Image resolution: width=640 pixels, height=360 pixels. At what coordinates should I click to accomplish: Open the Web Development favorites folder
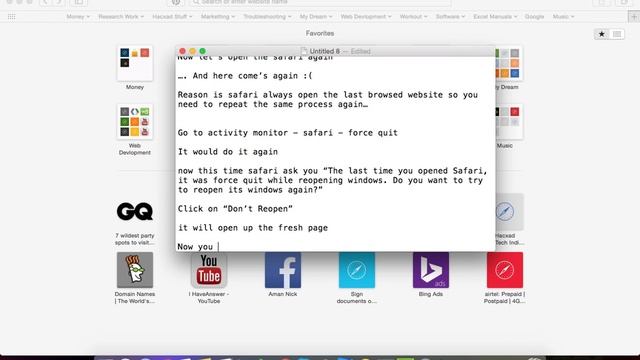point(135,122)
